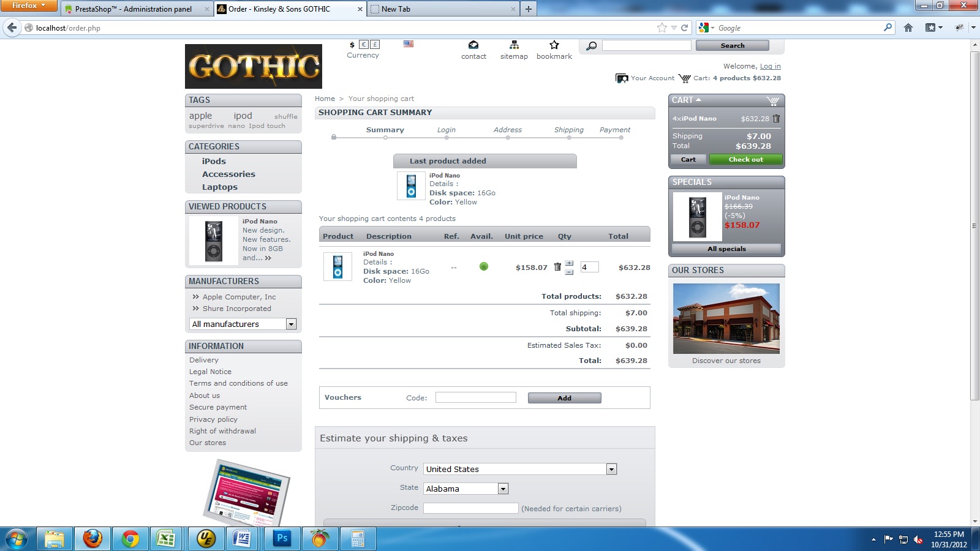Click the Zipcode input field
The height and width of the screenshot is (551, 980).
tap(471, 508)
